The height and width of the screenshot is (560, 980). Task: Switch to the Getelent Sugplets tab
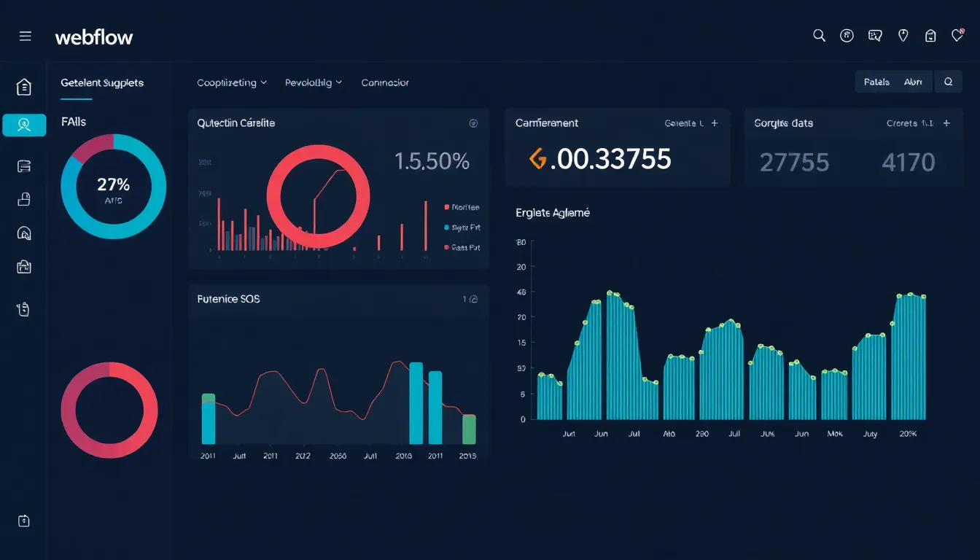coord(101,82)
